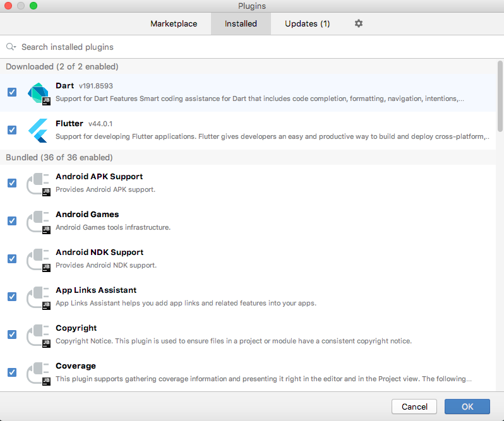Image resolution: width=504 pixels, height=421 pixels.
Task: Uncheck App Links Assistant plugin
Action: tap(12, 297)
